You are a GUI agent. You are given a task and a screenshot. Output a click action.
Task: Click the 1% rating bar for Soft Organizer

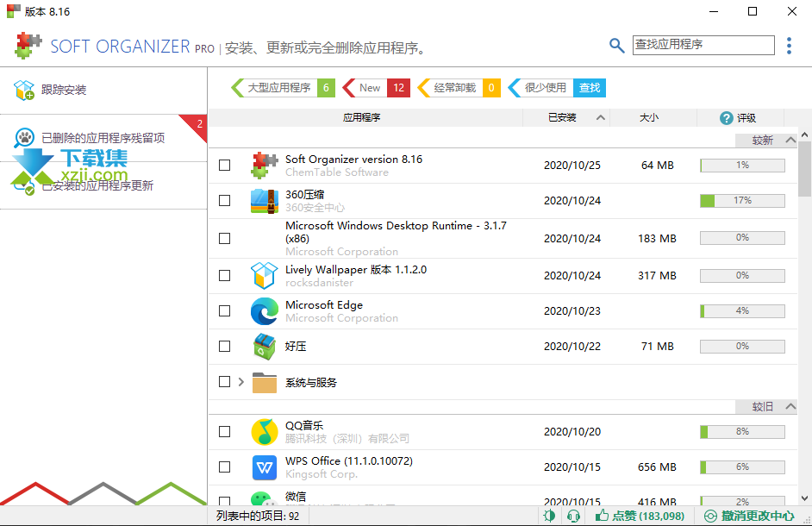(x=742, y=166)
